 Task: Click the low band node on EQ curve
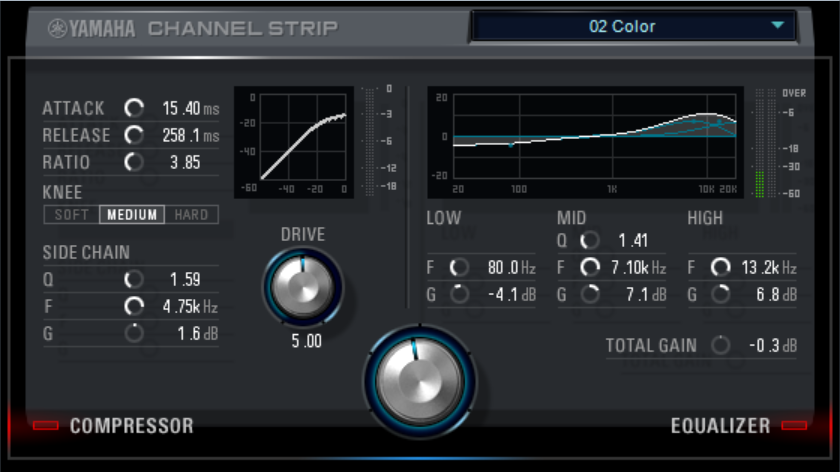511,145
